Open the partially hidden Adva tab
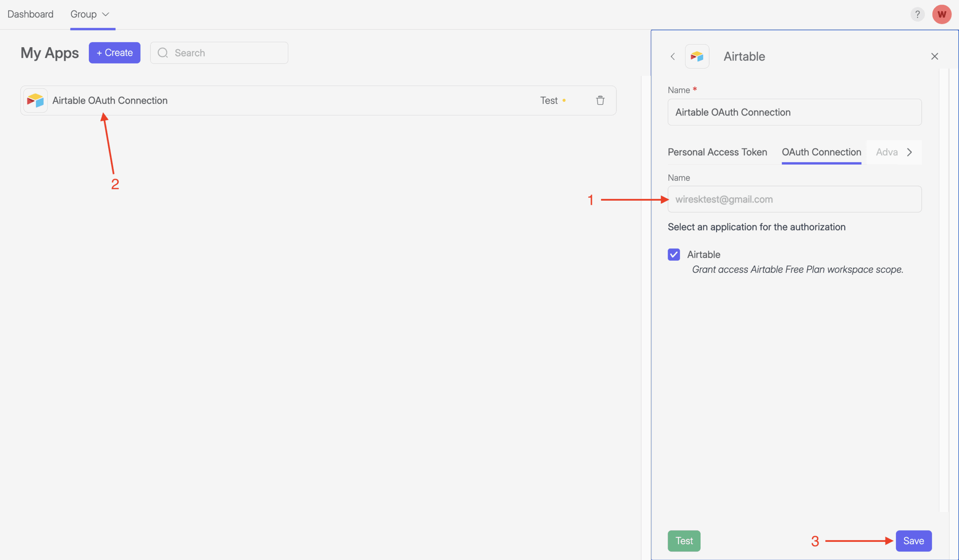The height and width of the screenshot is (560, 959). pyautogui.click(x=887, y=152)
